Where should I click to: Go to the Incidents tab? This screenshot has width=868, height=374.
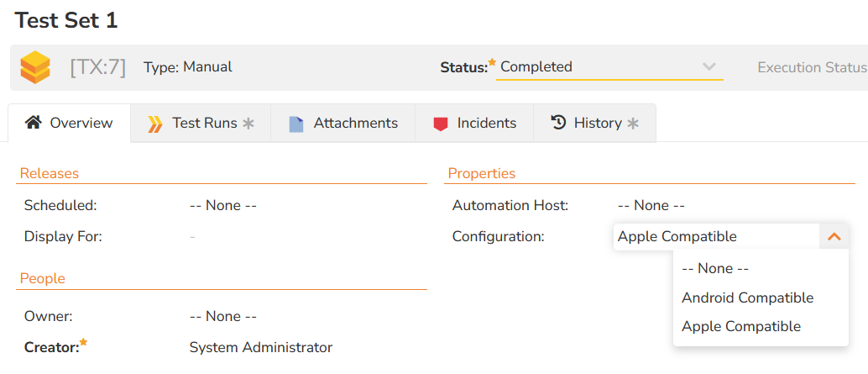point(486,124)
